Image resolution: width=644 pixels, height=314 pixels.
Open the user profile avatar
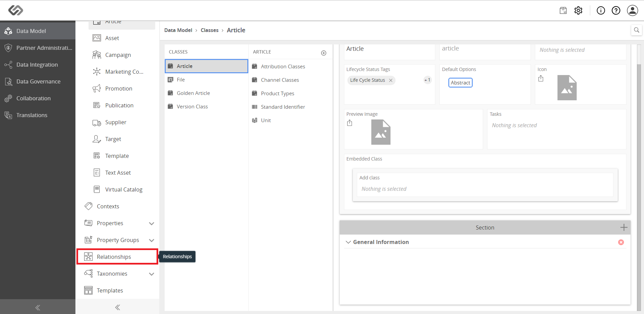633,10
